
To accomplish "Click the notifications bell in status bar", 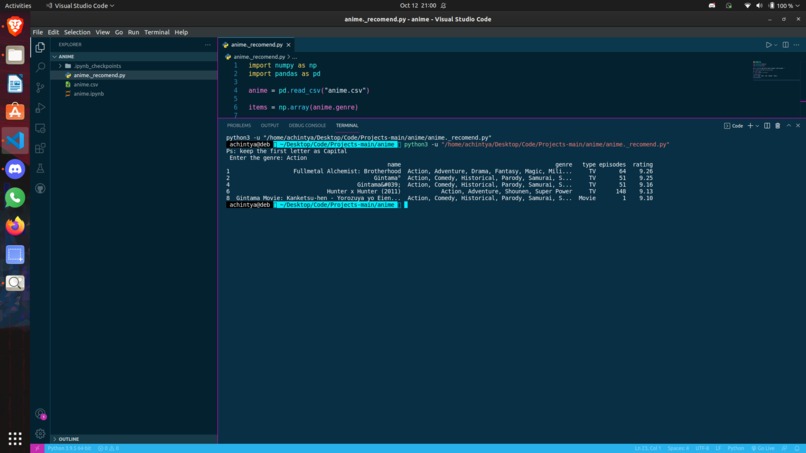I will 797,448.
